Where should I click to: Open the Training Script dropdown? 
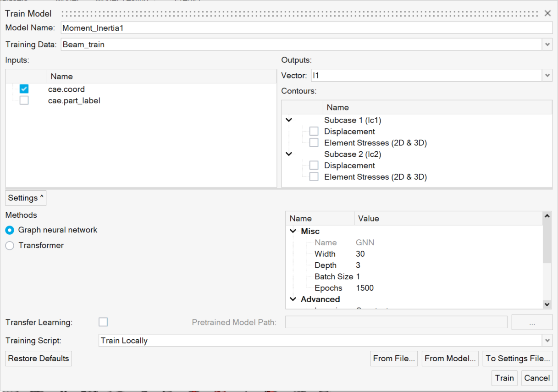[x=547, y=340]
